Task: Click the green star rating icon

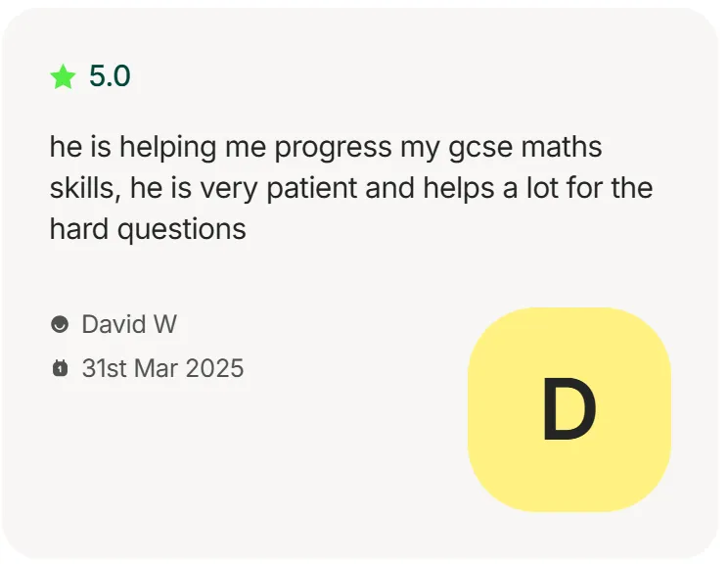Action: click(x=63, y=76)
